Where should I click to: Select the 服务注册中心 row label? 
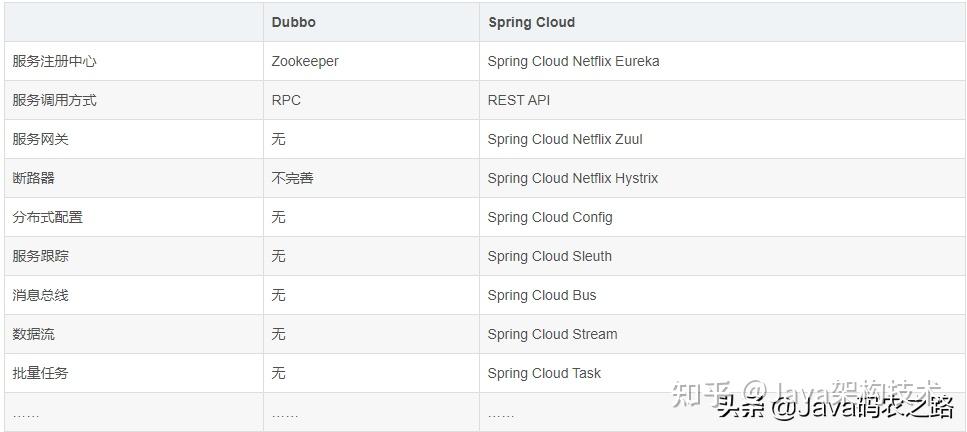click(54, 61)
